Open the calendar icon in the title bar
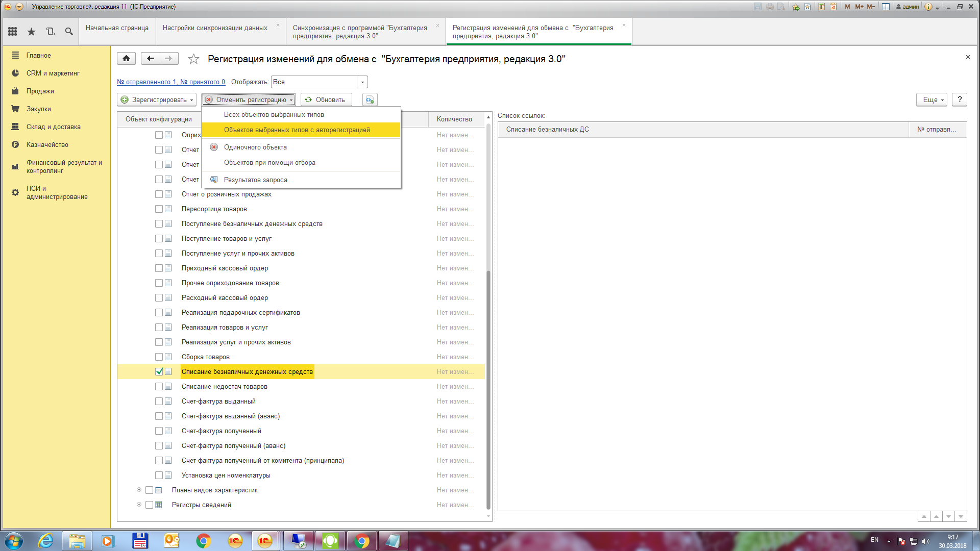Viewport: 980px width, 551px height. click(834, 7)
